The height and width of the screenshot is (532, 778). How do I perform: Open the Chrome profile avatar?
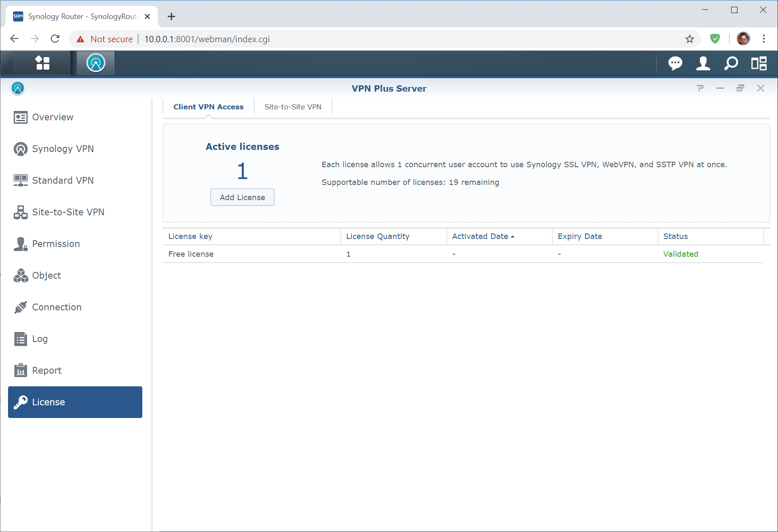pyautogui.click(x=743, y=39)
